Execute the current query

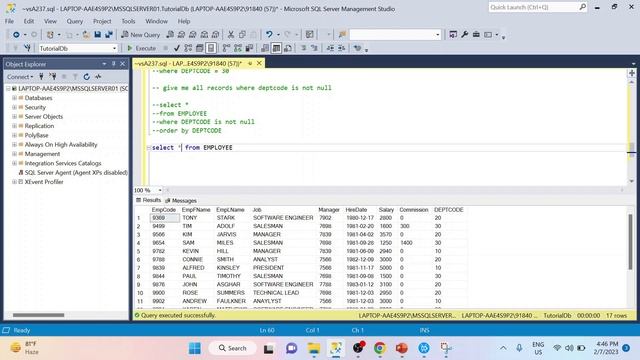[x=141, y=48]
